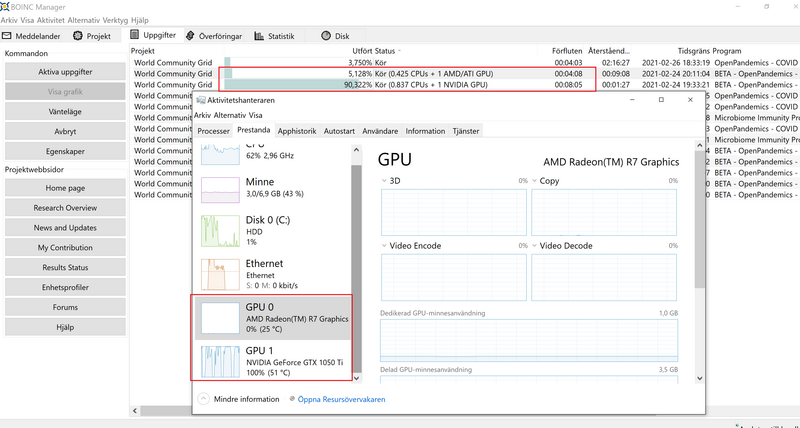Select the Ethernet performance item
The height and width of the screenshot is (428, 800).
point(273,273)
